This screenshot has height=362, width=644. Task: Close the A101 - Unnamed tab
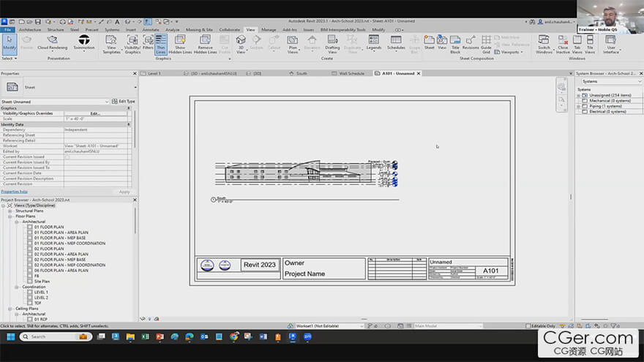[x=419, y=73]
